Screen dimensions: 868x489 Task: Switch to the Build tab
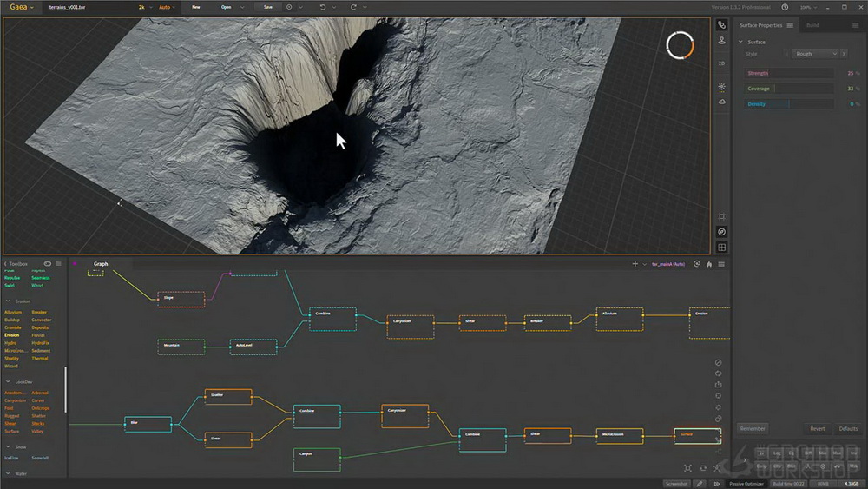812,25
